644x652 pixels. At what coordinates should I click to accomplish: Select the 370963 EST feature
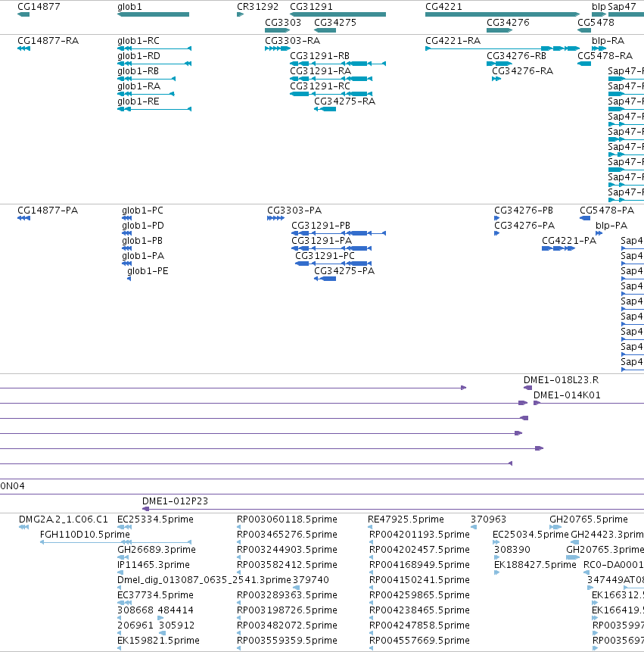pyautogui.click(x=474, y=527)
